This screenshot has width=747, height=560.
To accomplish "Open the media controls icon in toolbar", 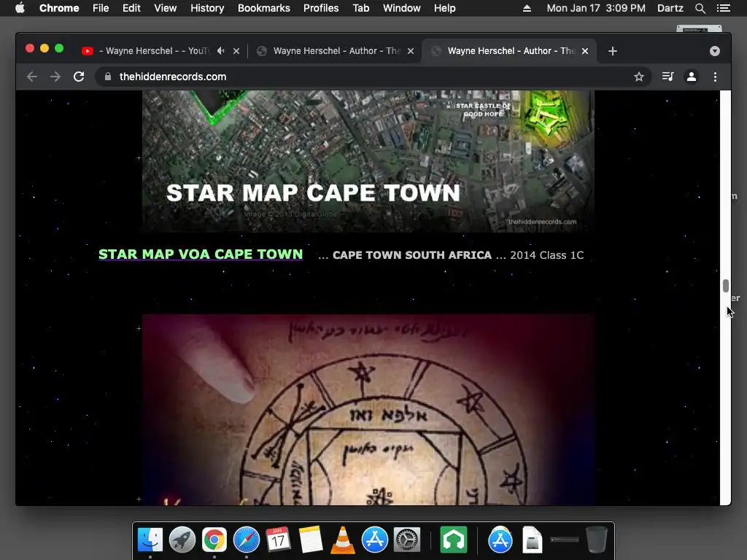I will [667, 77].
